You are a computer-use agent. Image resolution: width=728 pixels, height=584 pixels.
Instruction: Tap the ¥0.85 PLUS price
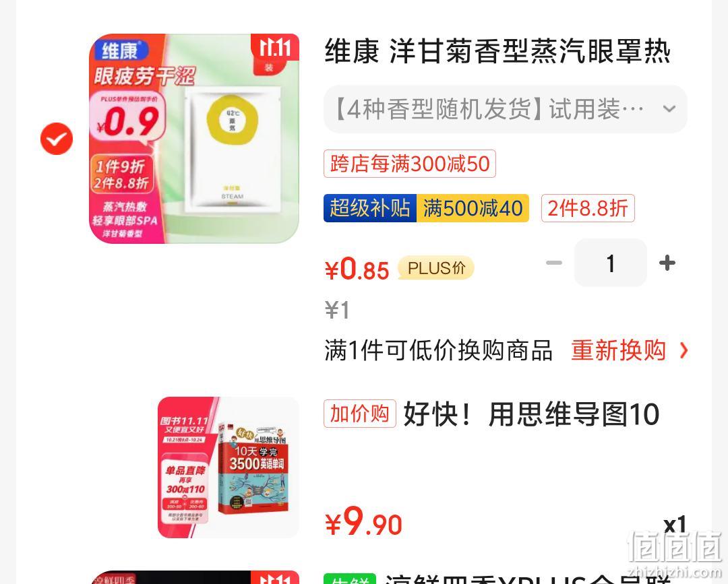(357, 269)
